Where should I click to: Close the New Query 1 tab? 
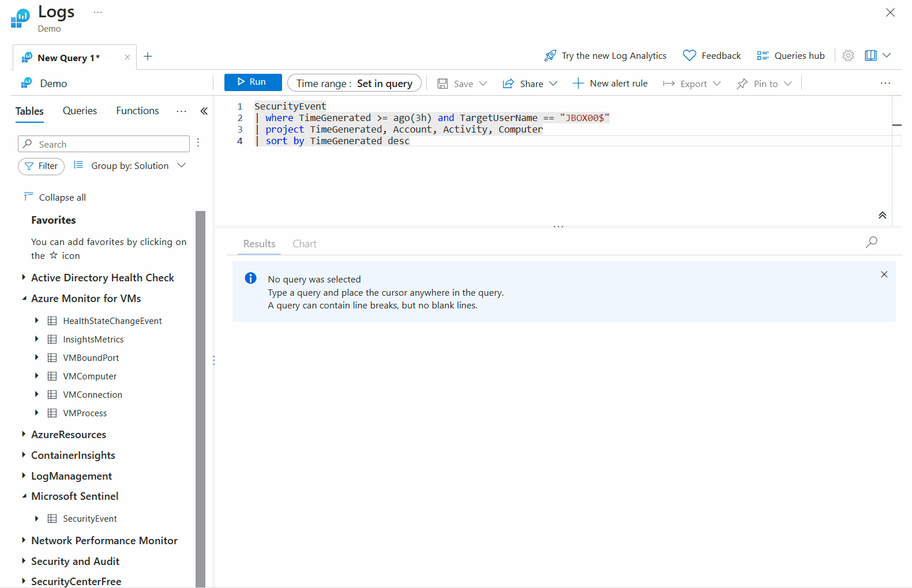click(127, 57)
